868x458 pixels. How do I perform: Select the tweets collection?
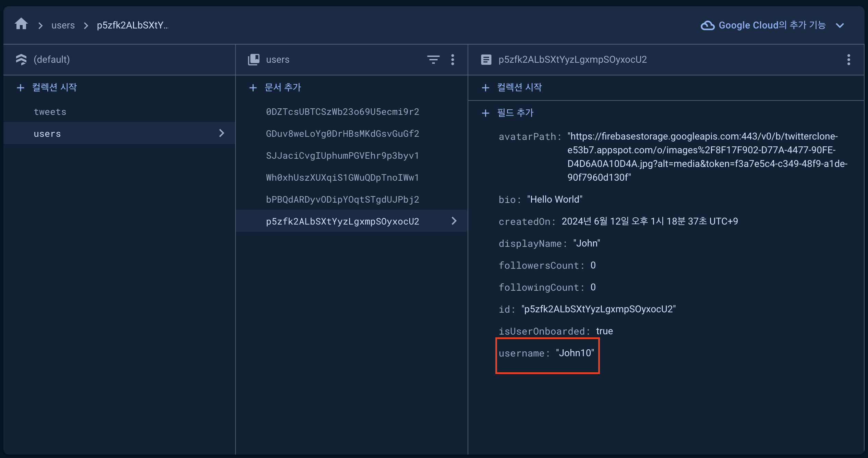(50, 112)
